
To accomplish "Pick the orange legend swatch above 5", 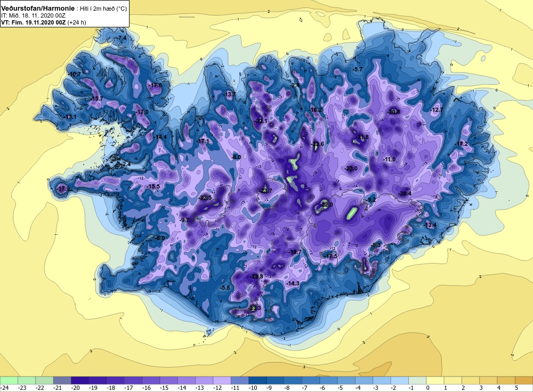I will tap(524, 380).
